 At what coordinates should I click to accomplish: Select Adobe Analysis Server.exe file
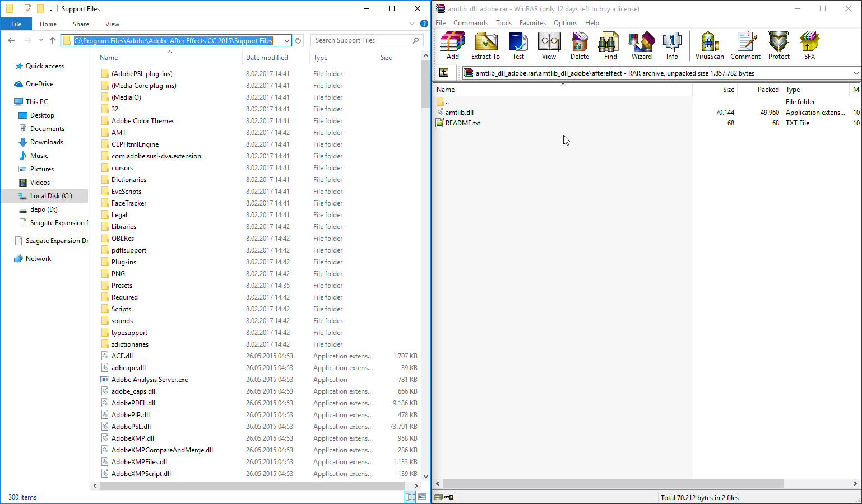point(150,380)
